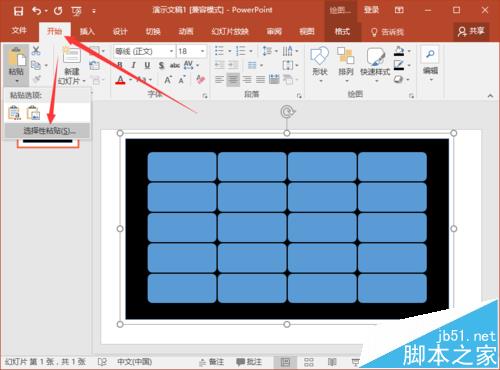Switch to the 动画 animations tab
The image size is (500, 370).
click(x=186, y=31)
